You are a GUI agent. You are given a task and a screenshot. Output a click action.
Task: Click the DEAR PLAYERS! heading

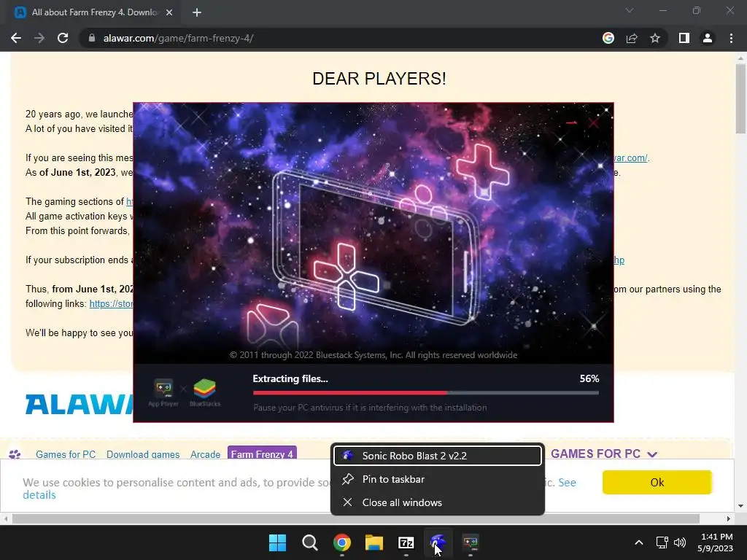[379, 79]
